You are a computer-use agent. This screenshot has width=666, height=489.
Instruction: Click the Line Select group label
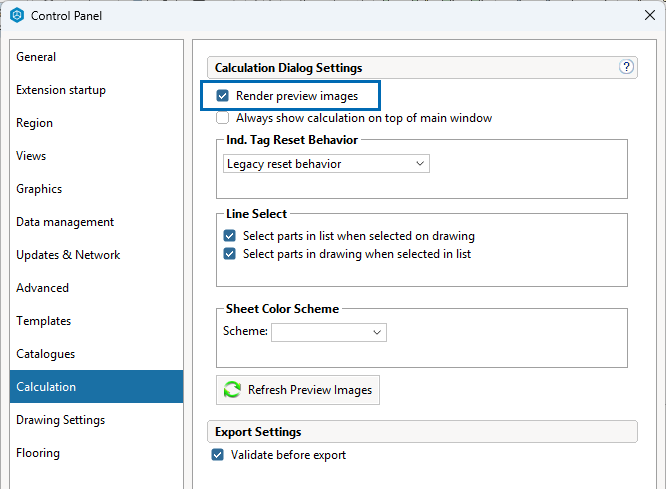(x=257, y=214)
